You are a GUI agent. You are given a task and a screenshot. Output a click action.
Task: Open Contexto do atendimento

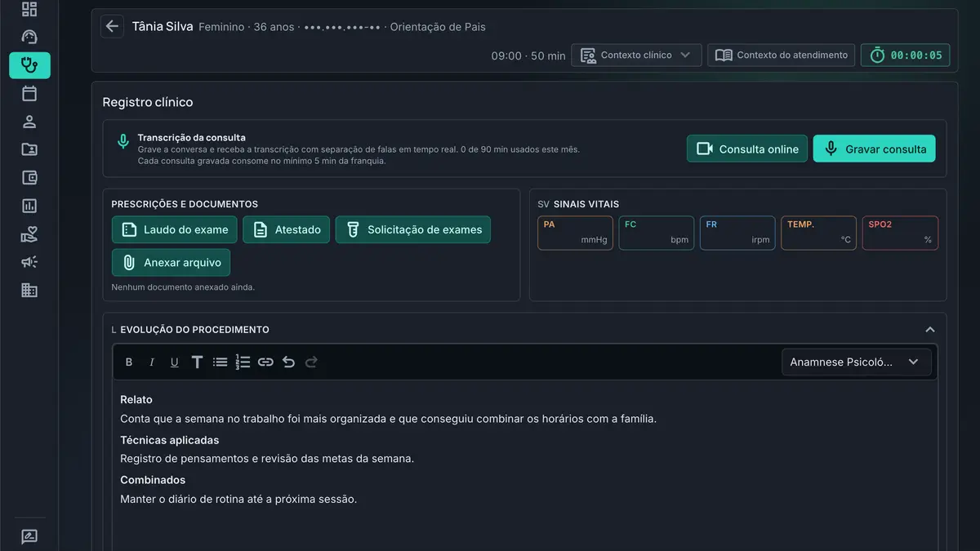[781, 56]
